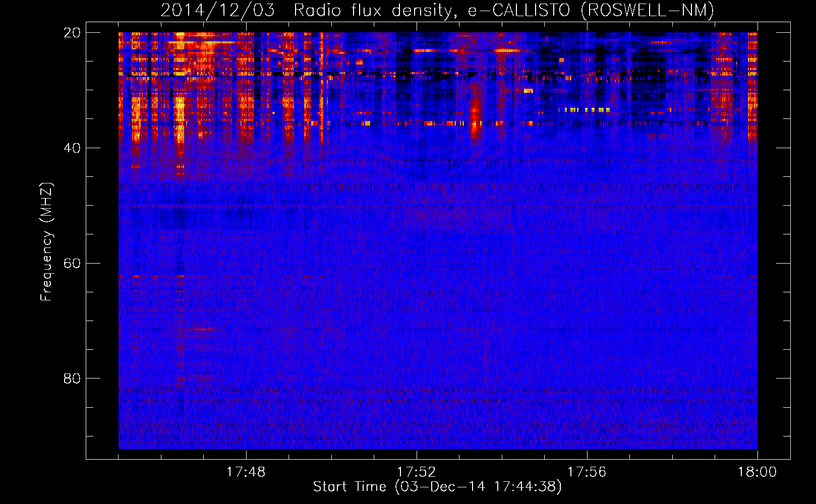
Task: Click the 80 frequency tick label
Action: pos(72,379)
